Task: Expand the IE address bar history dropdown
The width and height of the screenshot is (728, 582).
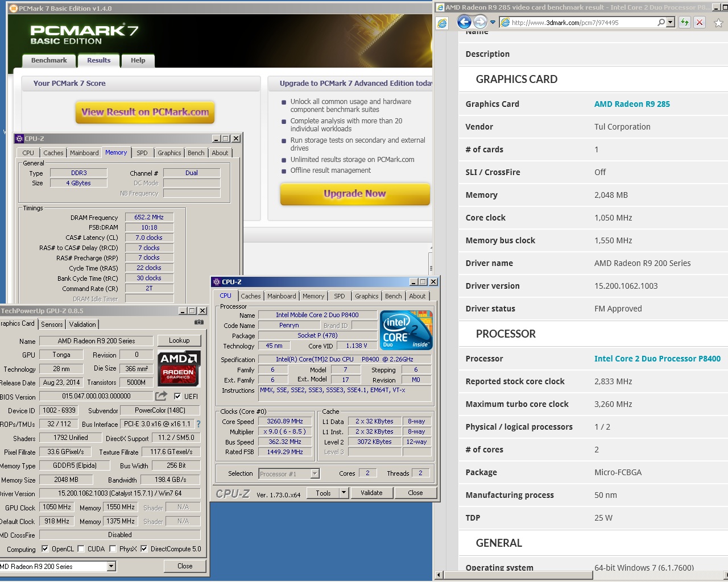Action: 671,22
